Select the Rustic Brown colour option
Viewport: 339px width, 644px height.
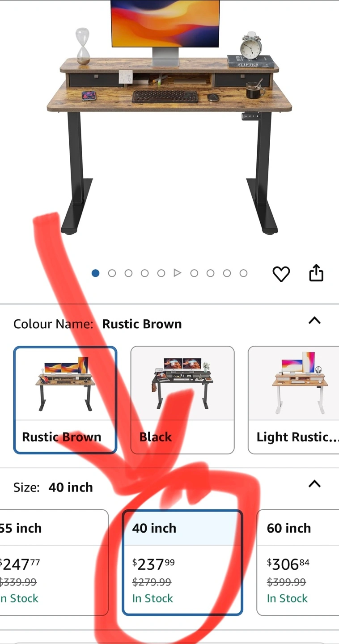[x=65, y=400]
